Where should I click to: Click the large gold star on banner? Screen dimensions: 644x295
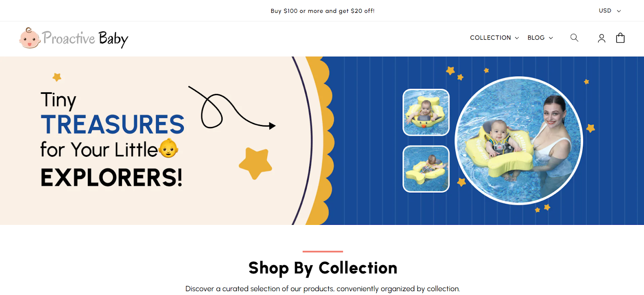[x=256, y=163]
